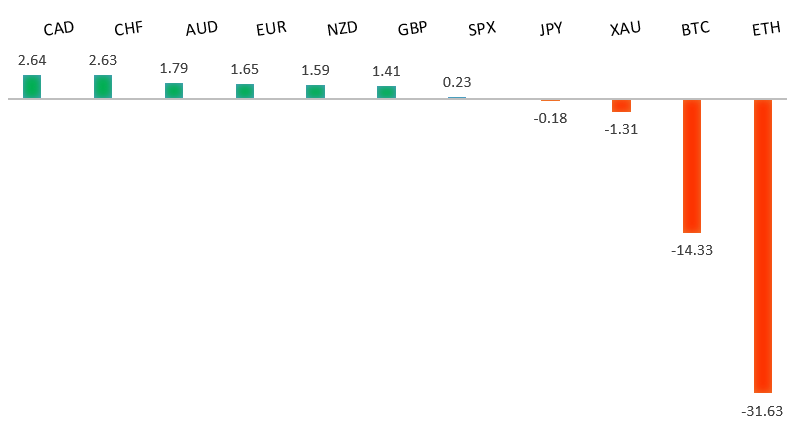Click the tall red BTC bar
Screen dimensions: 802x430
[x=692, y=166]
